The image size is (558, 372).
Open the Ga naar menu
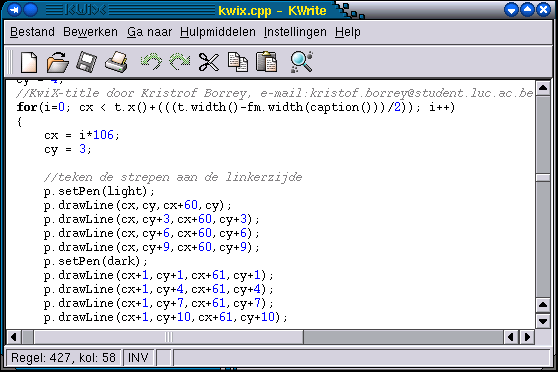(149, 32)
